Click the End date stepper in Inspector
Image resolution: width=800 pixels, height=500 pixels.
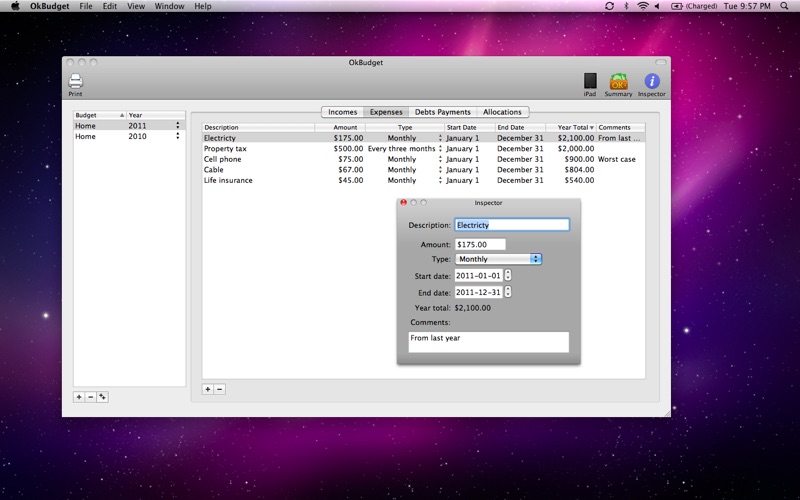coord(508,292)
